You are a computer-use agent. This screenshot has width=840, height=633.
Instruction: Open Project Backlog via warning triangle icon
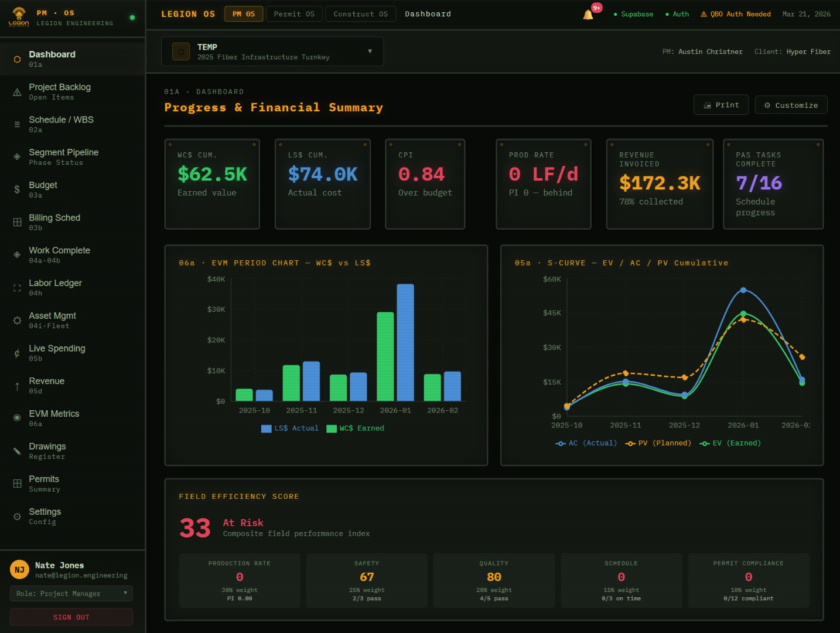[x=17, y=92]
